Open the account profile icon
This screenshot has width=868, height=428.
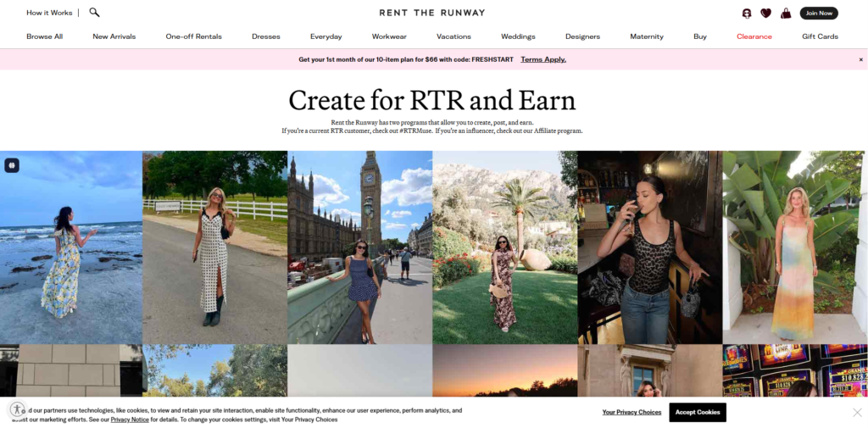tap(746, 14)
